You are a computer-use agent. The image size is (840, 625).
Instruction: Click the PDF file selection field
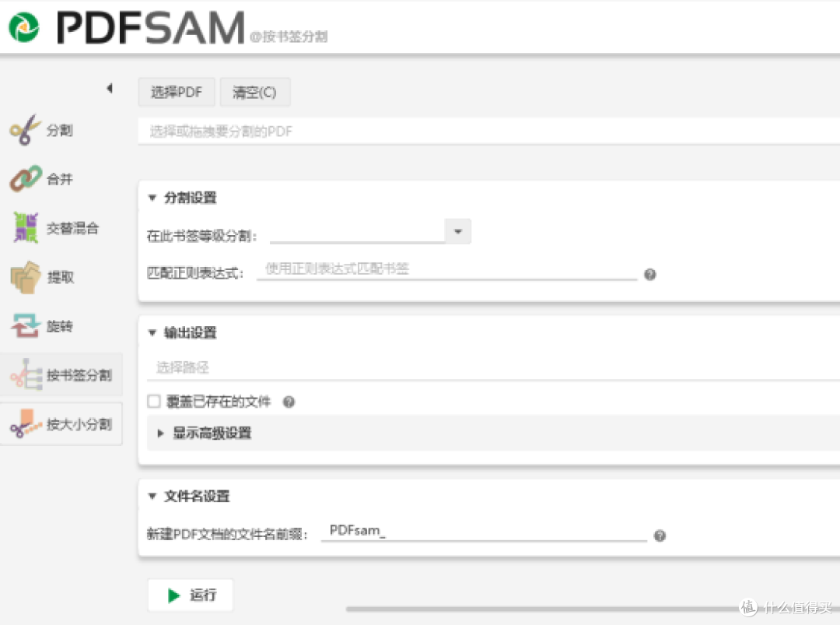coord(488,132)
